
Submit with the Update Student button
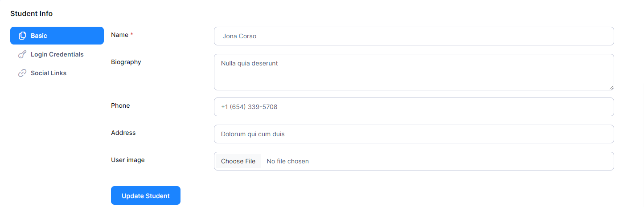[x=146, y=195]
